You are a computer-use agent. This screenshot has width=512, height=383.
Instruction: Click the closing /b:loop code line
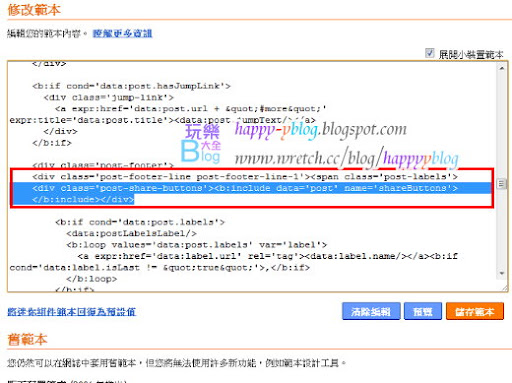click(x=92, y=279)
